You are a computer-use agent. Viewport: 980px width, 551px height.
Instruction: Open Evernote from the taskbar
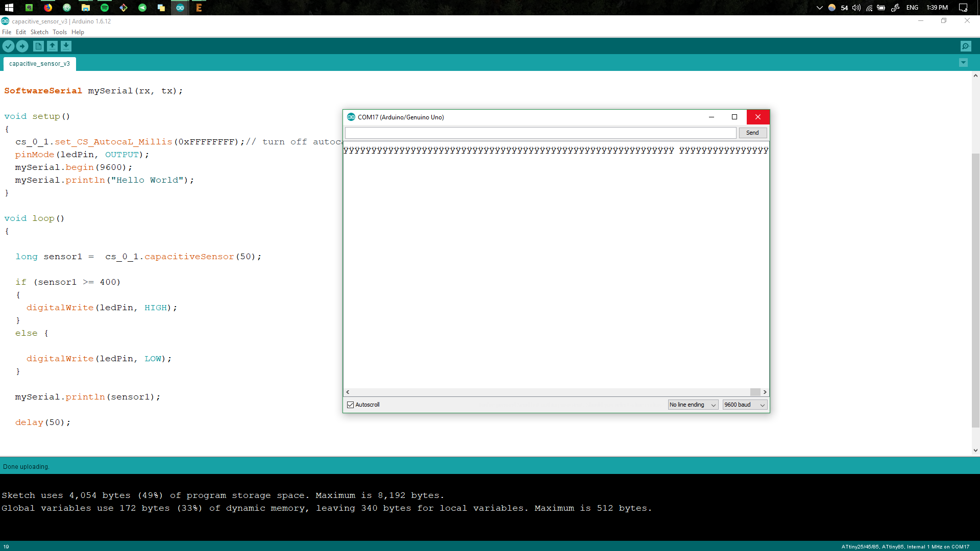[x=29, y=8]
